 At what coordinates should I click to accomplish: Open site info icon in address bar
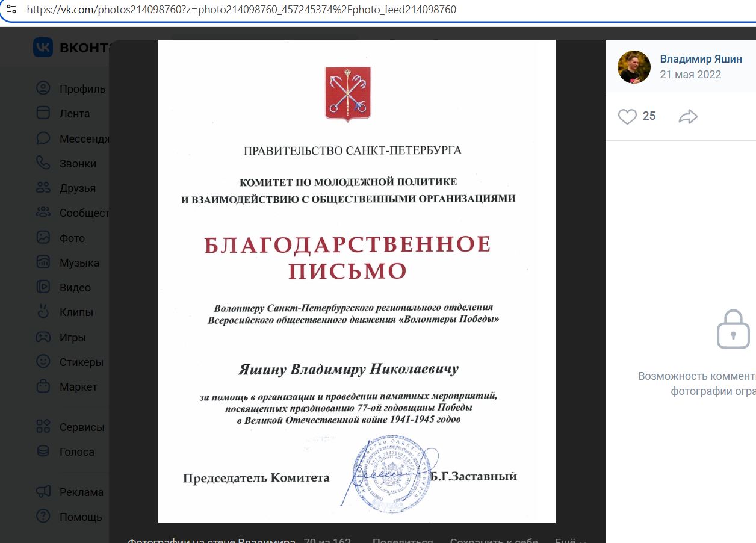11,10
